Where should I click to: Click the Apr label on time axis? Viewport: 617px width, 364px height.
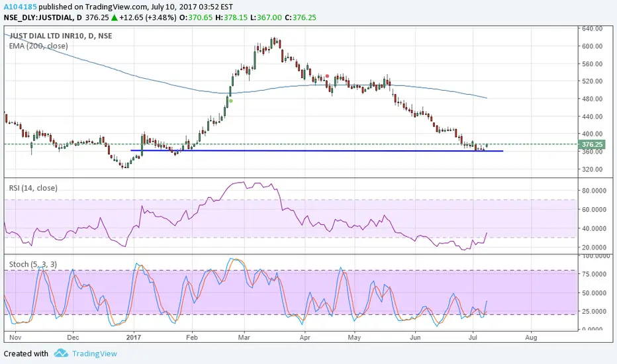click(305, 338)
